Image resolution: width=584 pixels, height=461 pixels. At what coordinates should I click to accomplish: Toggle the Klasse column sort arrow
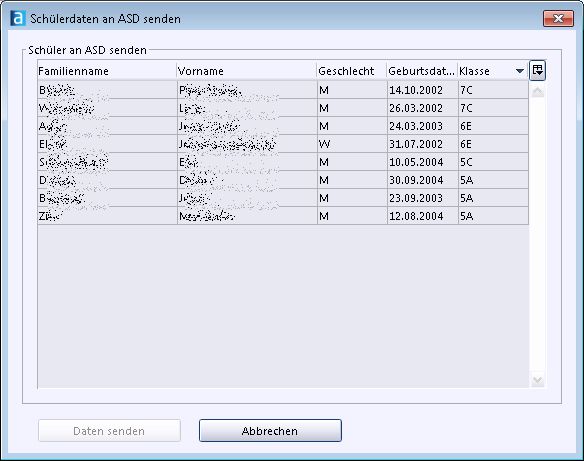coord(520,71)
